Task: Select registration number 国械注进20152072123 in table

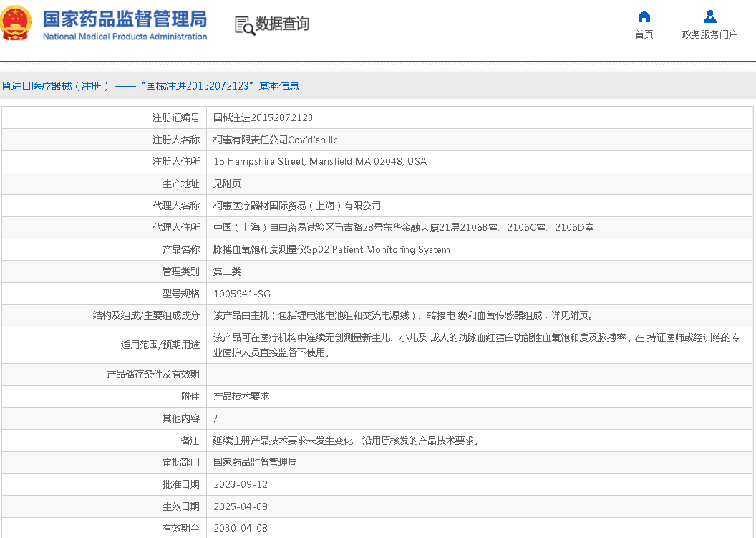Action: tap(263, 117)
